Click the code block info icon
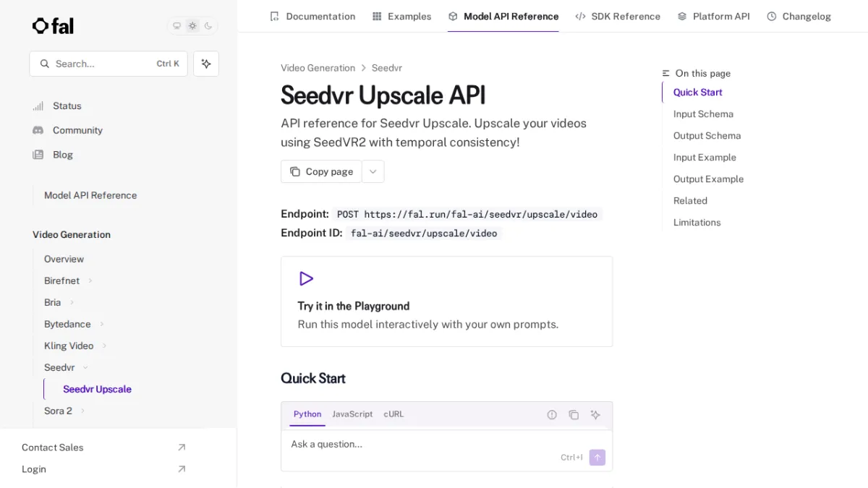This screenshot has height=488, width=868. pyautogui.click(x=552, y=415)
